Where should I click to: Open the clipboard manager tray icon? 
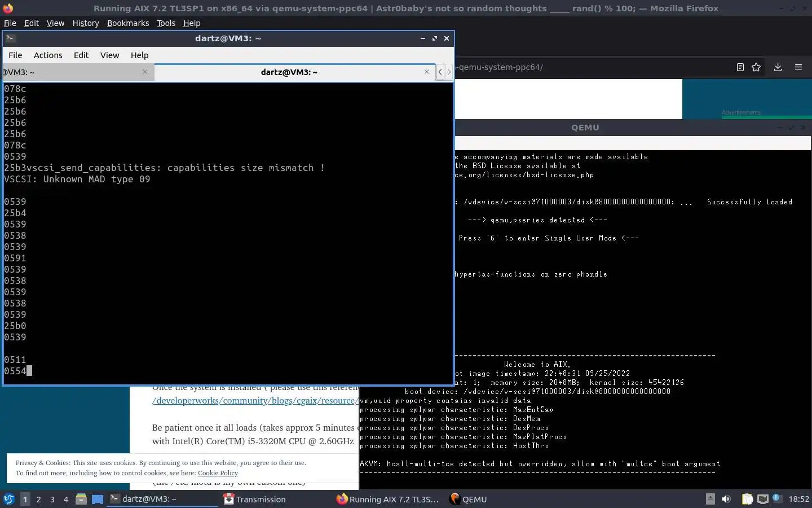747,499
